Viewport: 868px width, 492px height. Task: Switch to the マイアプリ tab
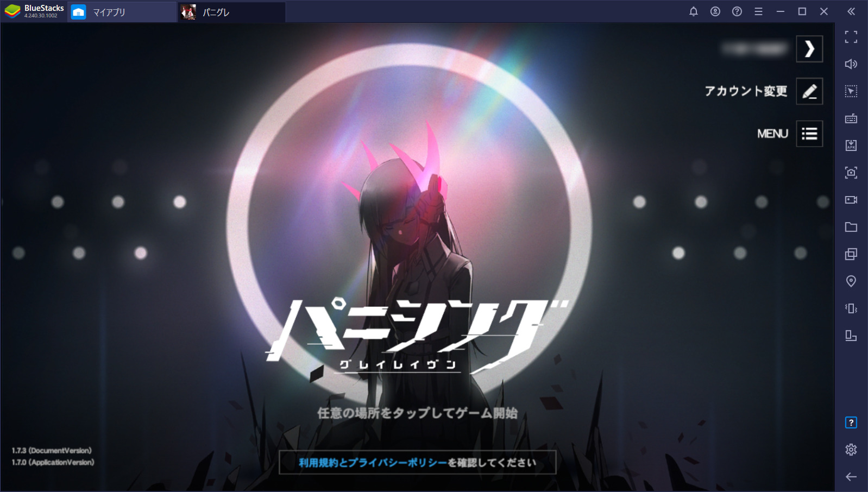(x=122, y=12)
